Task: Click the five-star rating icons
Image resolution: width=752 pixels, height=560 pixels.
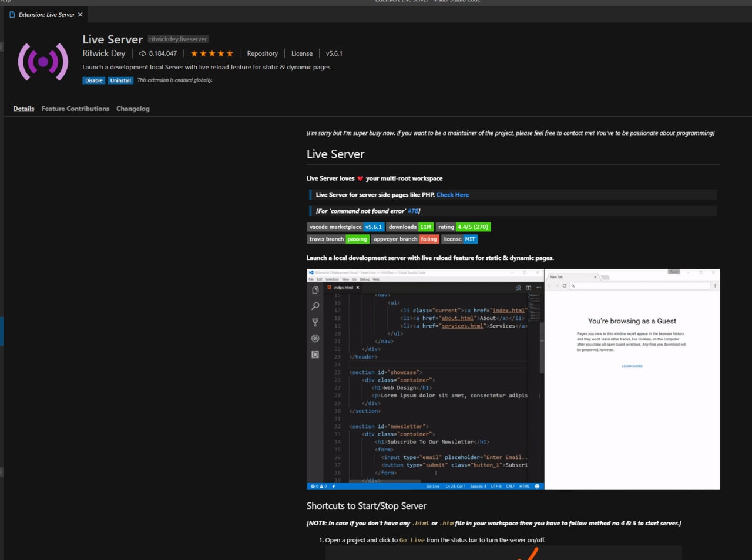Action: click(211, 53)
